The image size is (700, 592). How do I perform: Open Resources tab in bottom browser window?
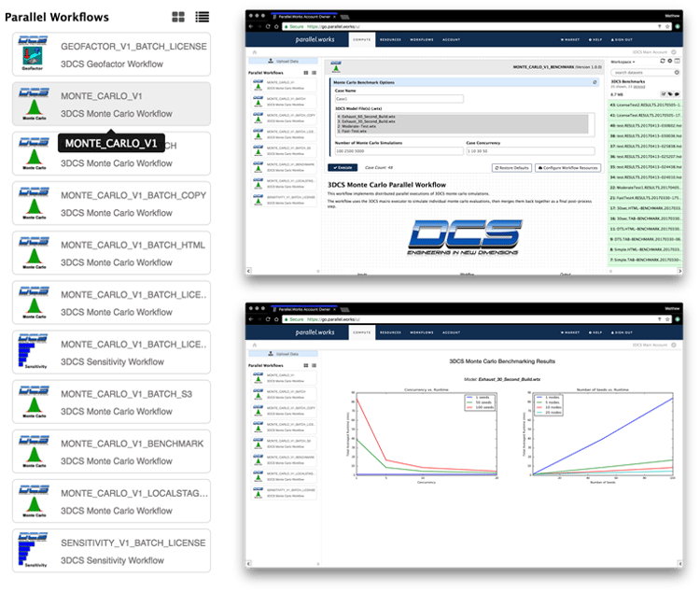[390, 332]
